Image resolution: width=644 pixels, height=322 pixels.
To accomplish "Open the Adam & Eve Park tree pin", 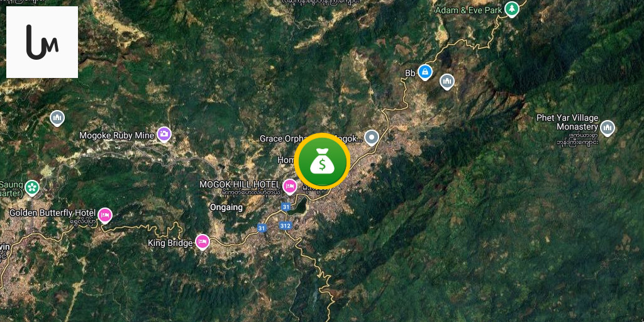I will coord(512,9).
